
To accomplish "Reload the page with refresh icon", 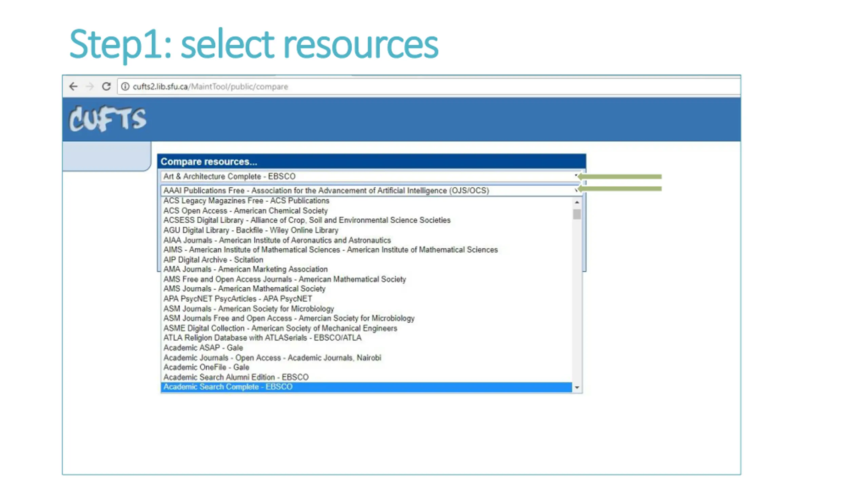I will (106, 86).
